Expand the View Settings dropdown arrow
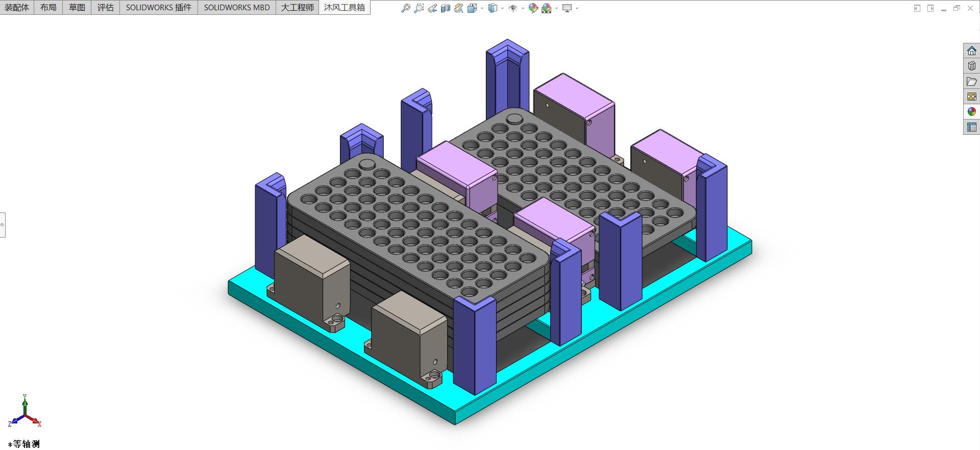Image resolution: width=980 pixels, height=450 pixels. [x=577, y=8]
